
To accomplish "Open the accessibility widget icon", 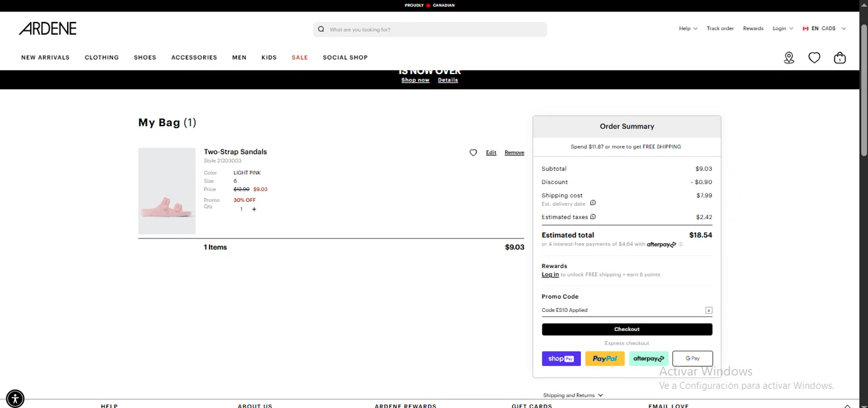I will (x=15, y=398).
